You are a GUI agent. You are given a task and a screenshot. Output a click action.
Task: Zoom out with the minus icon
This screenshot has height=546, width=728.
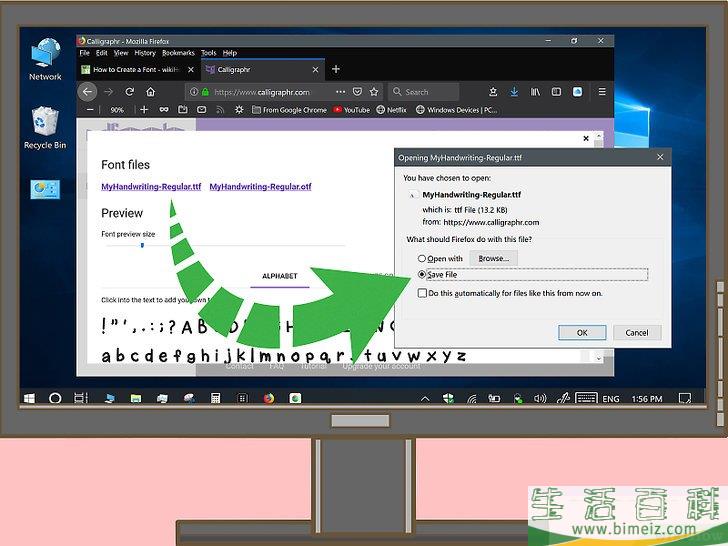(x=90, y=110)
